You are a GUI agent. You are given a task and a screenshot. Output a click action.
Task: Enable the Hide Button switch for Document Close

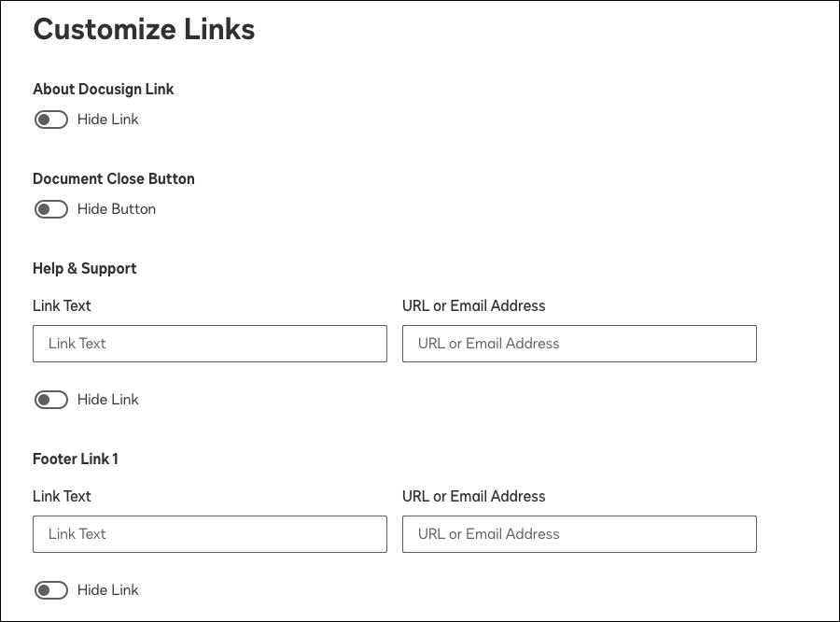(51, 209)
